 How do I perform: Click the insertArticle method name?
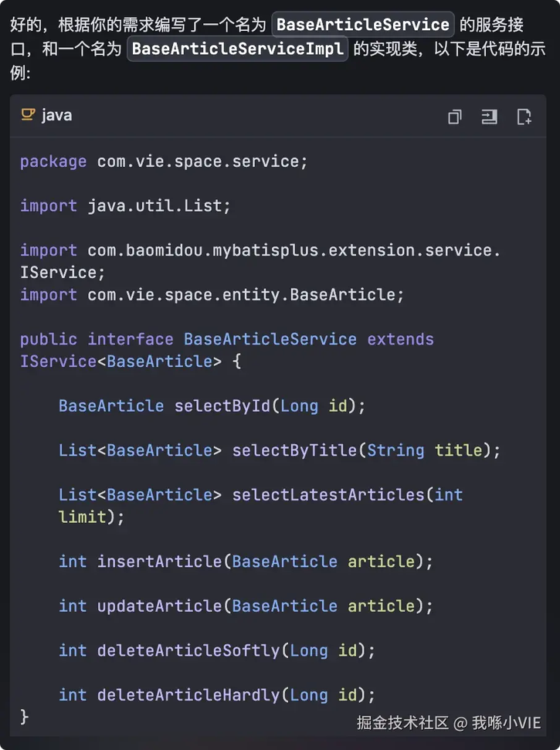(160, 562)
